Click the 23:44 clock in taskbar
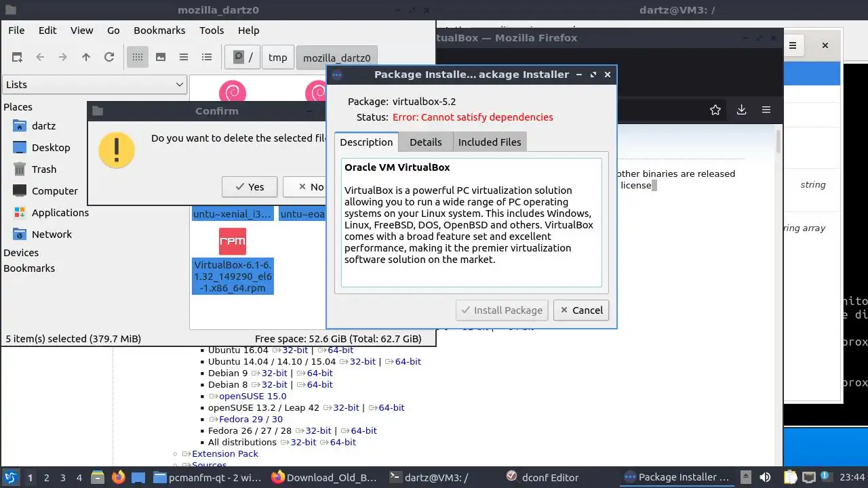 tap(852, 478)
